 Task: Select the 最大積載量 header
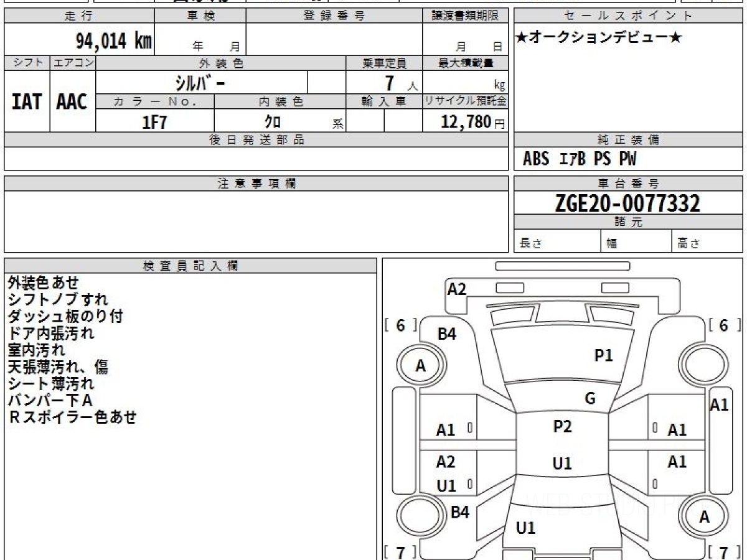click(x=465, y=63)
